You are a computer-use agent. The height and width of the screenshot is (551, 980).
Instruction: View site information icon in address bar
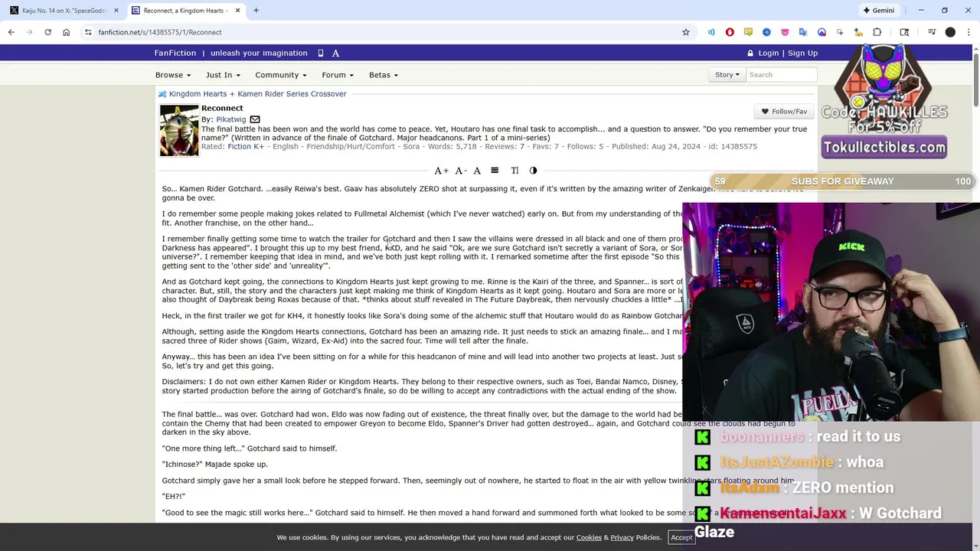[88, 32]
